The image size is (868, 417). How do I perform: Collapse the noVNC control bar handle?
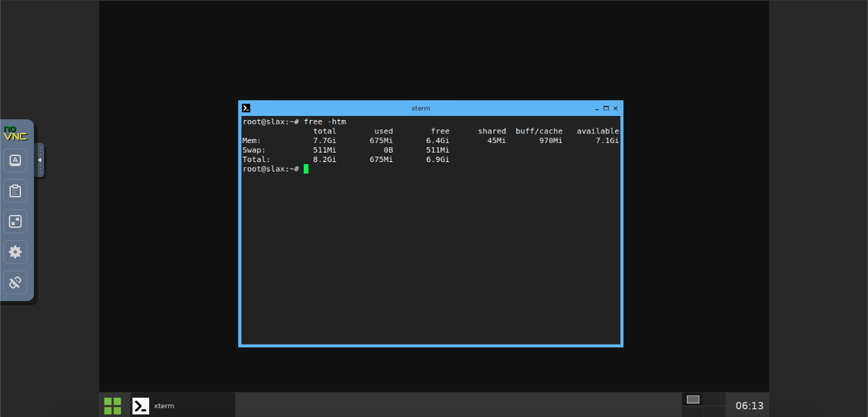39,160
